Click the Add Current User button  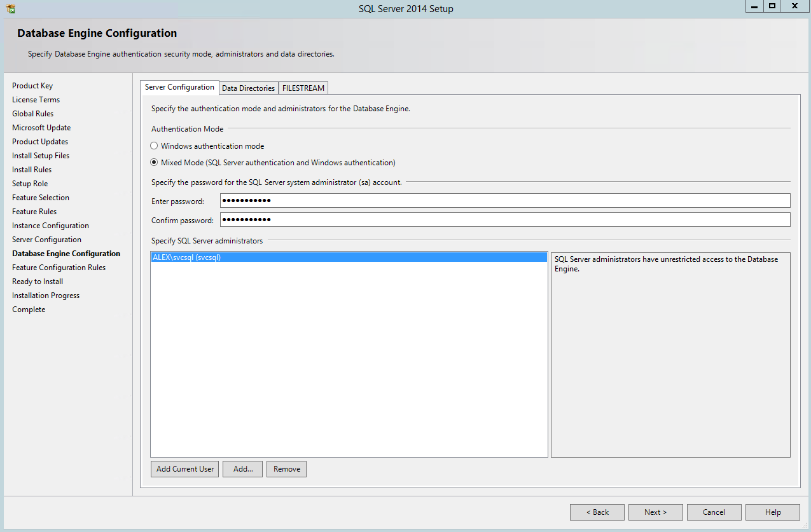pyautogui.click(x=184, y=468)
